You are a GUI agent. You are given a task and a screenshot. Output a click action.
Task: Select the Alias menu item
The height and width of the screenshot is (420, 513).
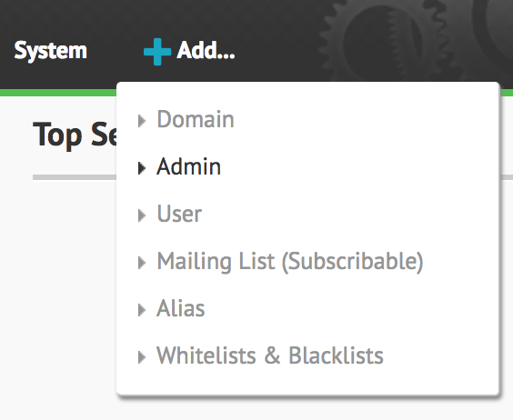click(181, 308)
